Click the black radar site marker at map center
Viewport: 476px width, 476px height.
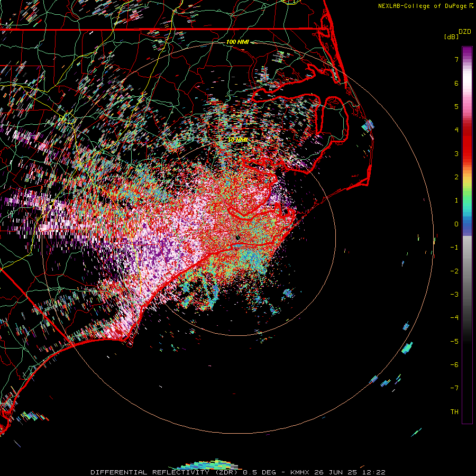[238, 237]
